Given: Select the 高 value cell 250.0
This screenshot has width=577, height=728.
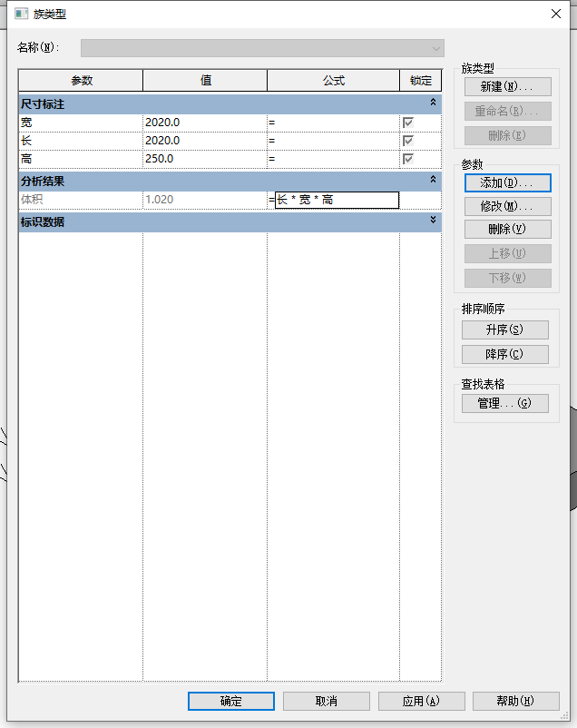Looking at the screenshot, I should pyautogui.click(x=205, y=159).
